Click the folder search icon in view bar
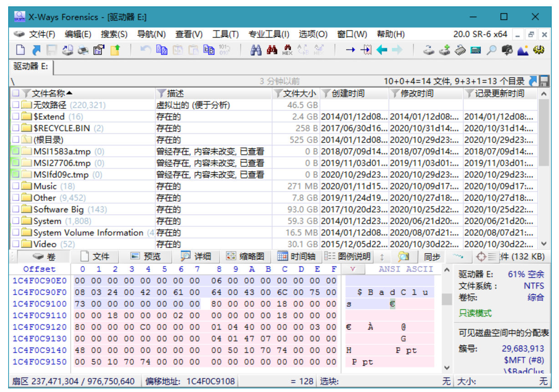The width and height of the screenshot is (559, 392). pyautogui.click(x=403, y=257)
